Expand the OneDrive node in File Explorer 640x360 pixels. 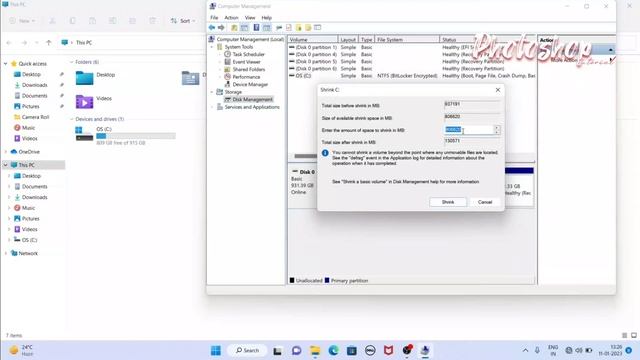pos(5,152)
